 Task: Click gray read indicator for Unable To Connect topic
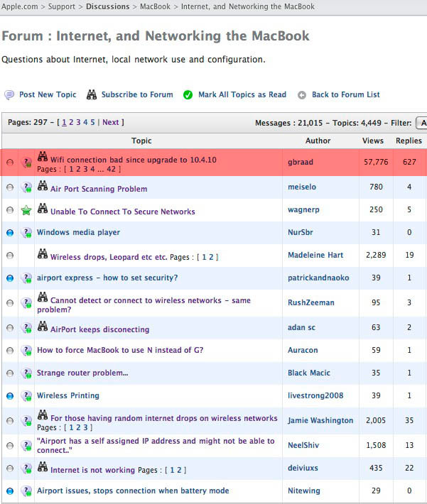tap(10, 210)
